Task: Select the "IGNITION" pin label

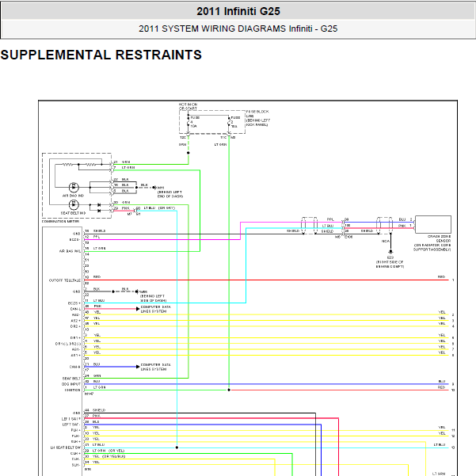Action: 72,390
